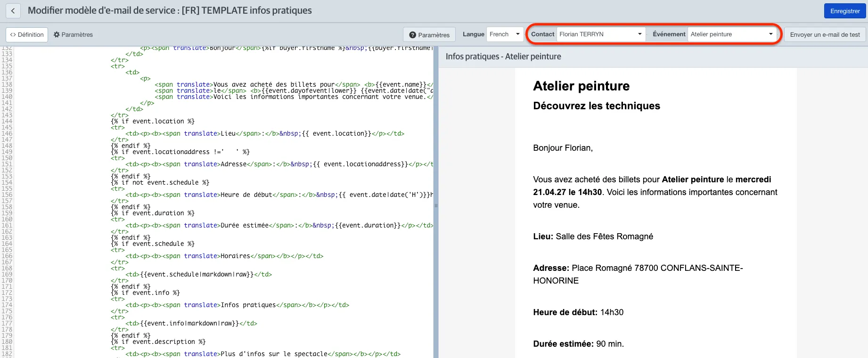
Task: Open the Événement dropdown showing Atelier peinture
Action: pos(732,34)
